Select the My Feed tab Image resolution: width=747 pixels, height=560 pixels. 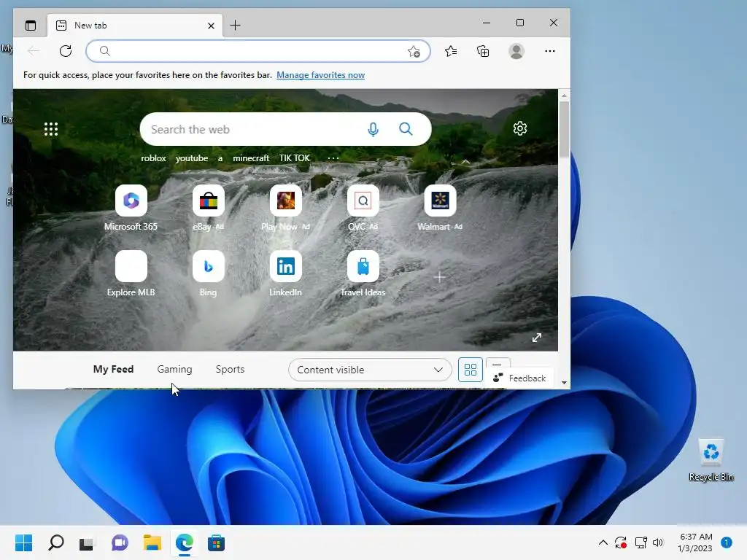(113, 369)
